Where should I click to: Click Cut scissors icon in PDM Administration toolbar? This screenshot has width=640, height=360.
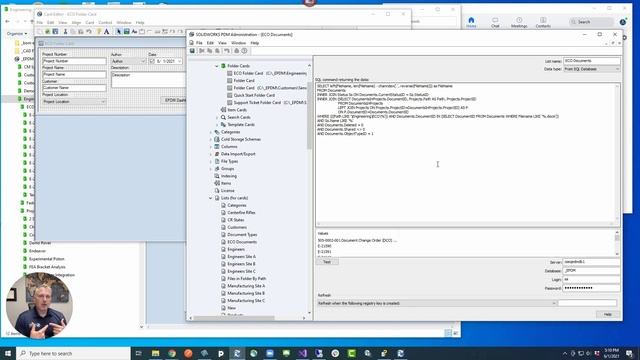(x=202, y=51)
